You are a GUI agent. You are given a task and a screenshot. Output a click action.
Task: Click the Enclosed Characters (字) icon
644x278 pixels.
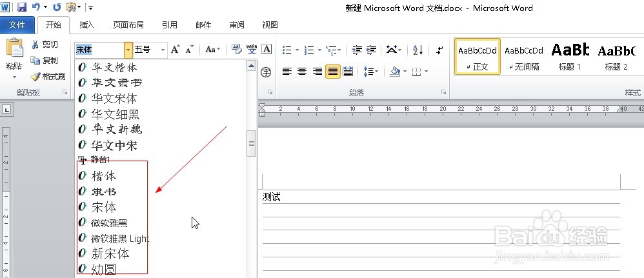267,72
